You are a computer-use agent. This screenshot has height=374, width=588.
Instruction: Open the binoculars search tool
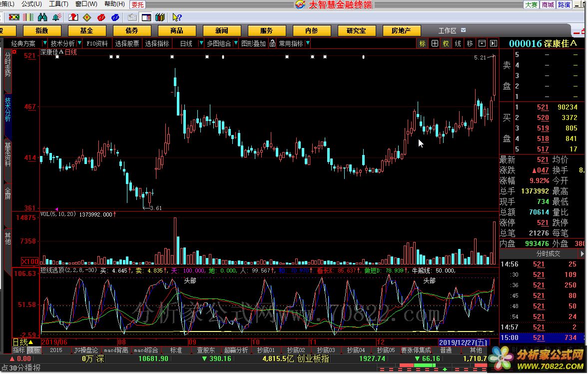[x=42, y=17]
